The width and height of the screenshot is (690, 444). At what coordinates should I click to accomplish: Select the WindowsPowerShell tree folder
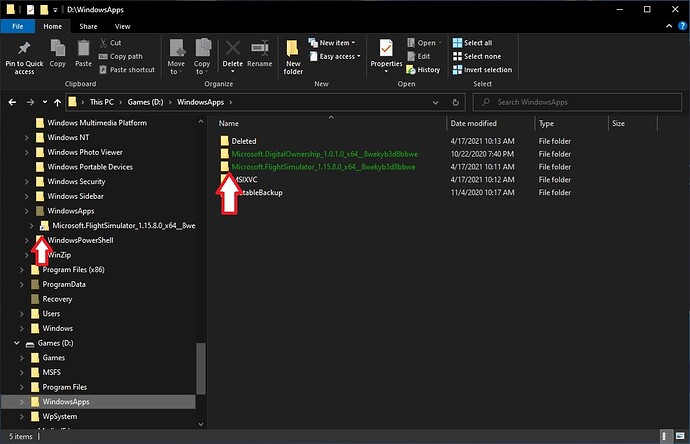coord(80,240)
